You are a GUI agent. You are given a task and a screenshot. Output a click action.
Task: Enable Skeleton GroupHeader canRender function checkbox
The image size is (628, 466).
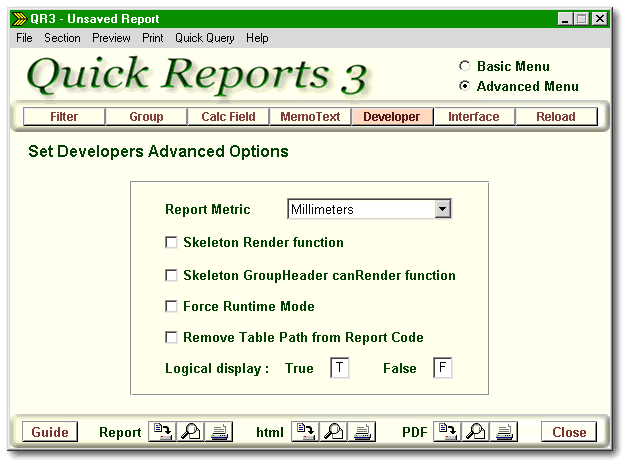(171, 275)
